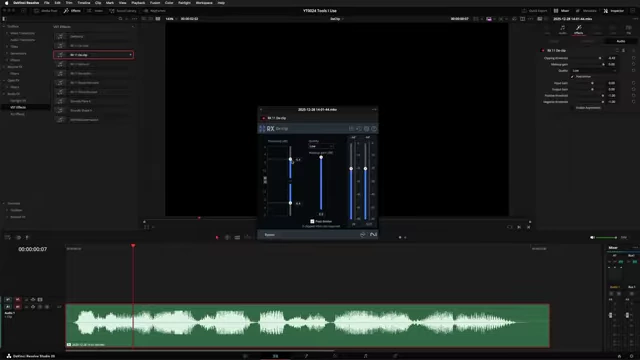
Task: Toggle the Inspector panel button
Action: 614,11
